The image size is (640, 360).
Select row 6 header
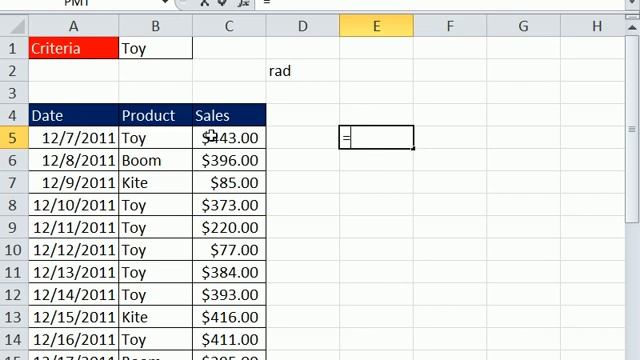[14, 160]
